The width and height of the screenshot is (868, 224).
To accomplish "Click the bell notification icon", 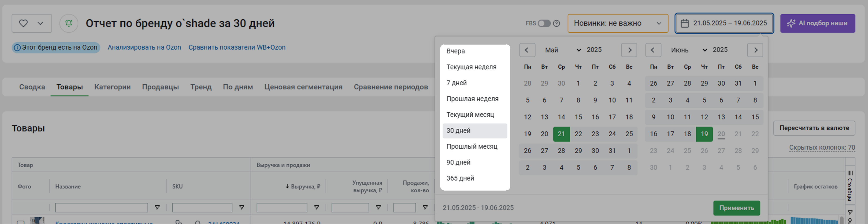I will click(x=69, y=23).
